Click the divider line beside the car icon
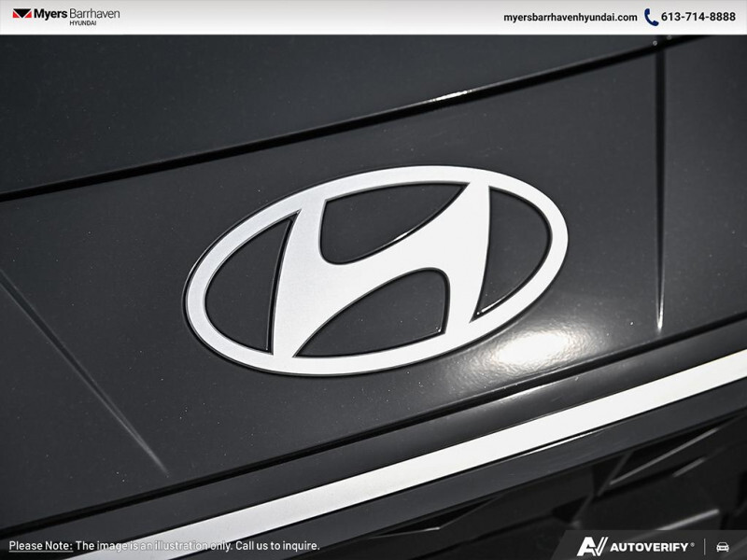Screen dimensions: 747x560 706,546
